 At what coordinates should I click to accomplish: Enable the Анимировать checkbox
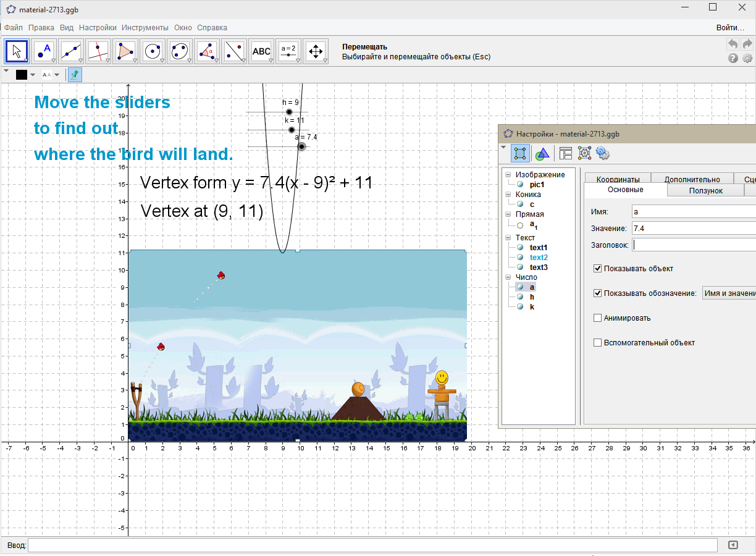[597, 318]
